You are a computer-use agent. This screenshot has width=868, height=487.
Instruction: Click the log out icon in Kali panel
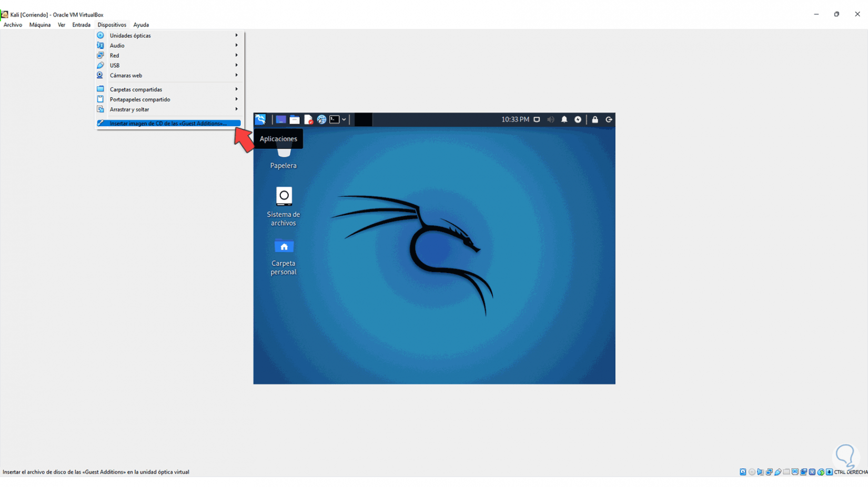(609, 119)
